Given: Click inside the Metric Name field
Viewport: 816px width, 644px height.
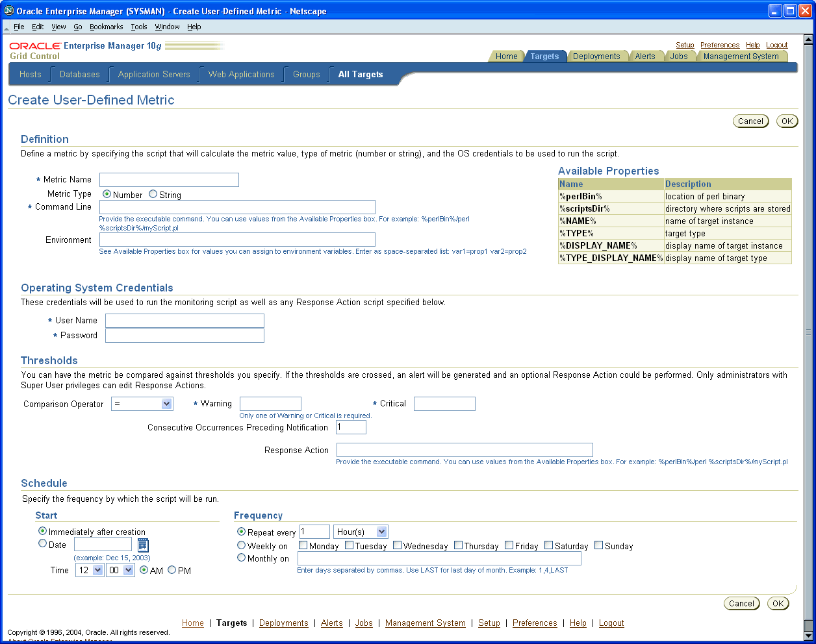Looking at the screenshot, I should click(169, 180).
